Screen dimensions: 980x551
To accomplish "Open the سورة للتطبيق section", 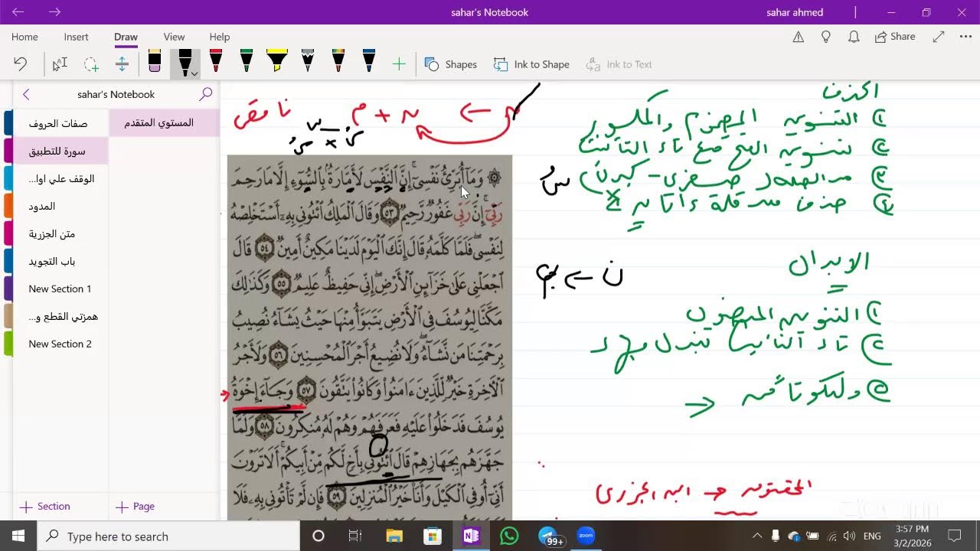I will pos(60,151).
